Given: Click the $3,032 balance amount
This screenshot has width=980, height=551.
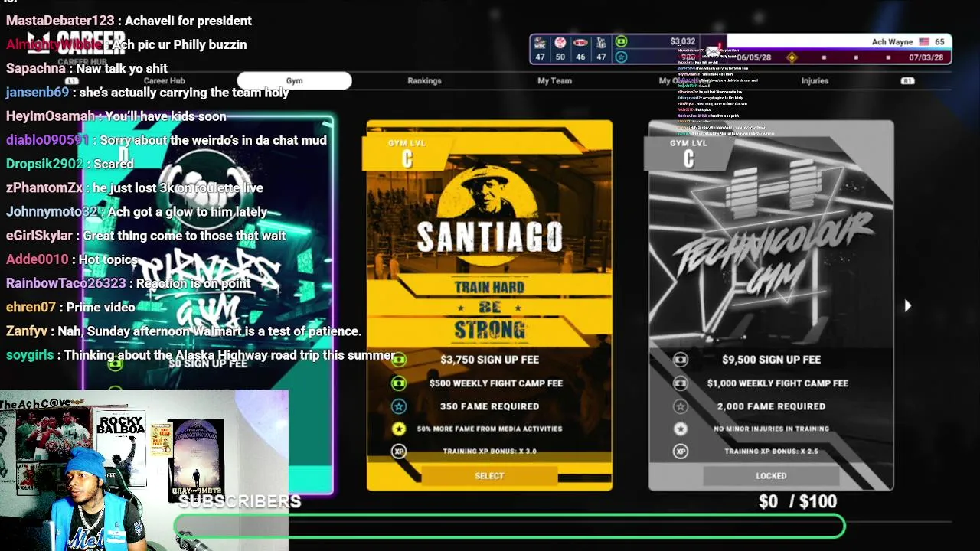Looking at the screenshot, I should (682, 42).
